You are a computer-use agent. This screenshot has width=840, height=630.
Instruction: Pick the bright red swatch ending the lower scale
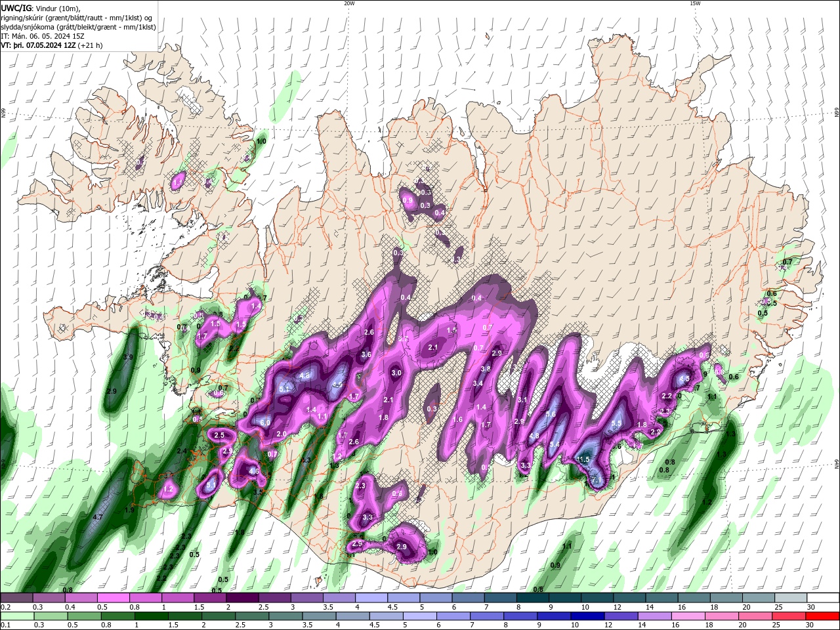click(x=823, y=616)
